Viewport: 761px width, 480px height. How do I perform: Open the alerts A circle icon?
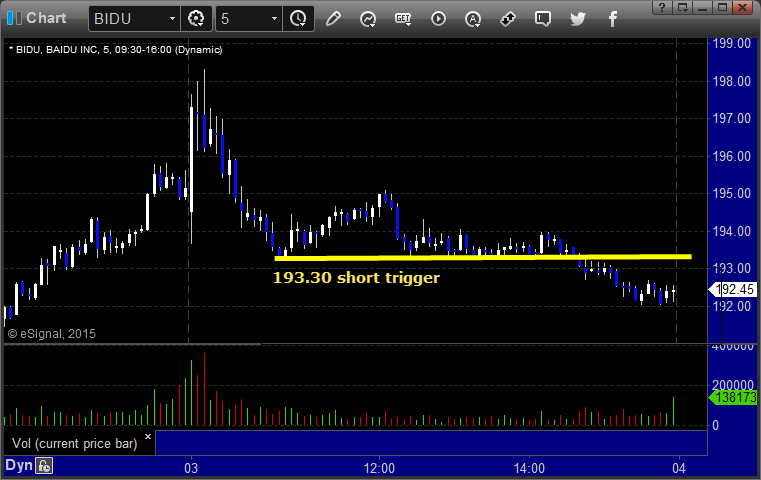click(473, 19)
